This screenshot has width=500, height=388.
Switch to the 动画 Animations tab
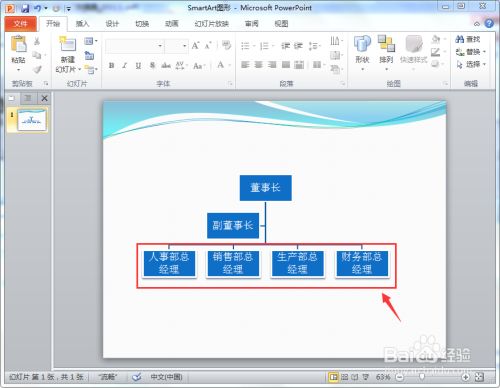click(172, 24)
